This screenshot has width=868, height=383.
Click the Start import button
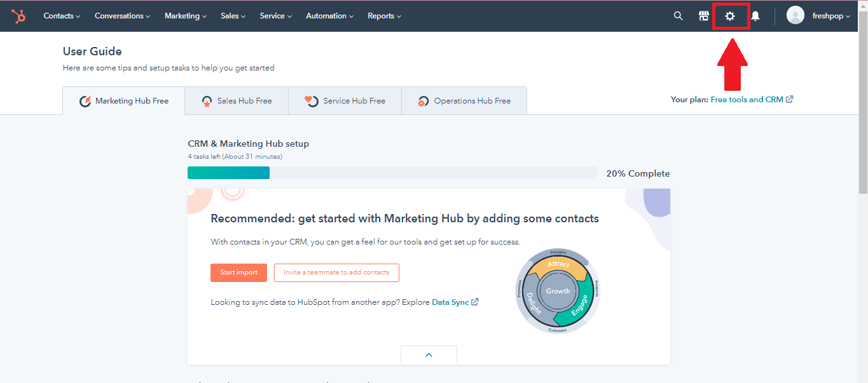click(239, 272)
